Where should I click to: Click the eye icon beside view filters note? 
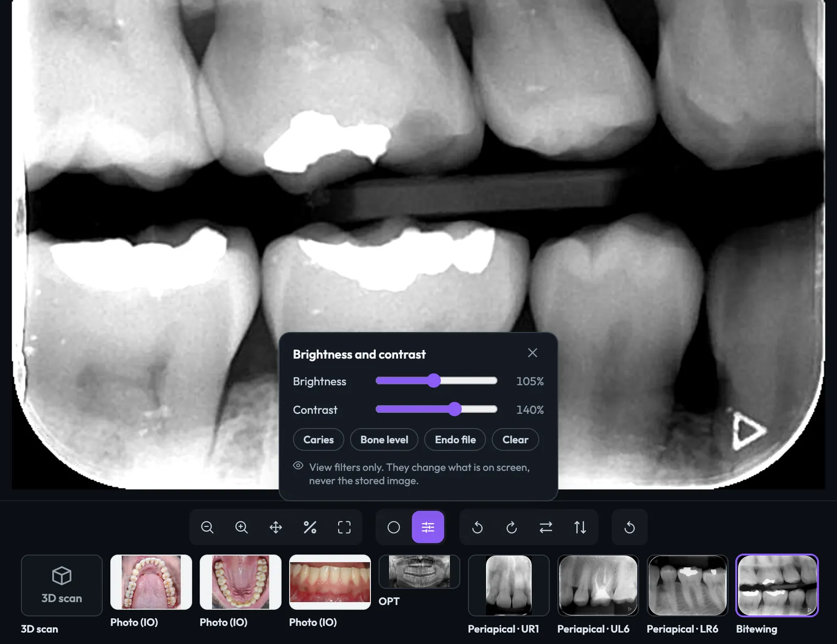point(298,466)
